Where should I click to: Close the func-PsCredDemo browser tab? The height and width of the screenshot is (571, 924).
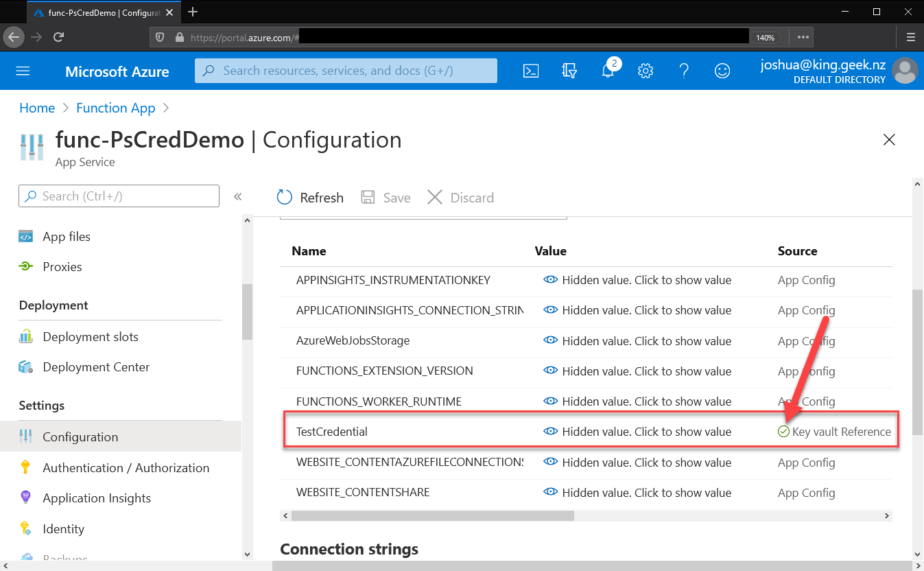tap(171, 12)
